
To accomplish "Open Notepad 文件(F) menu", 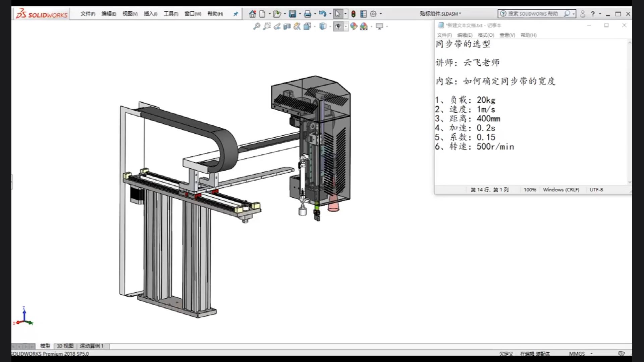I will click(x=444, y=35).
